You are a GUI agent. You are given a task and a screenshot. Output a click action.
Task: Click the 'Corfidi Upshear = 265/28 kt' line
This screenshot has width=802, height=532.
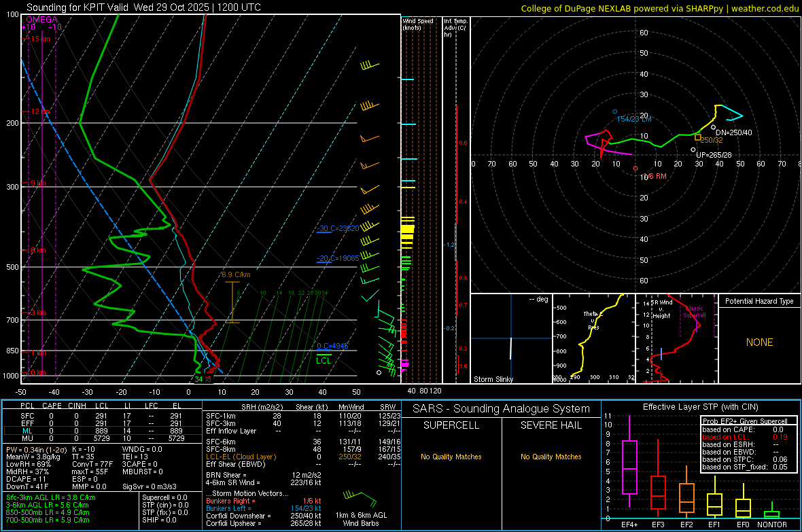[264, 523]
